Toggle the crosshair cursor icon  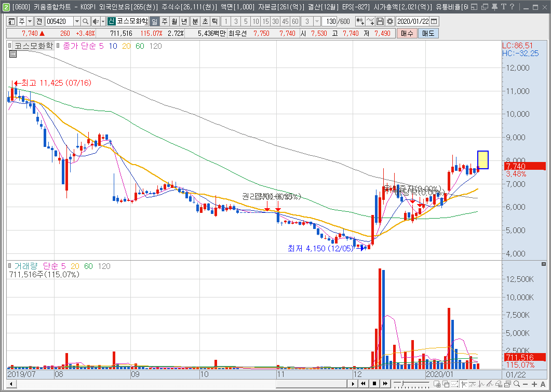464,384
